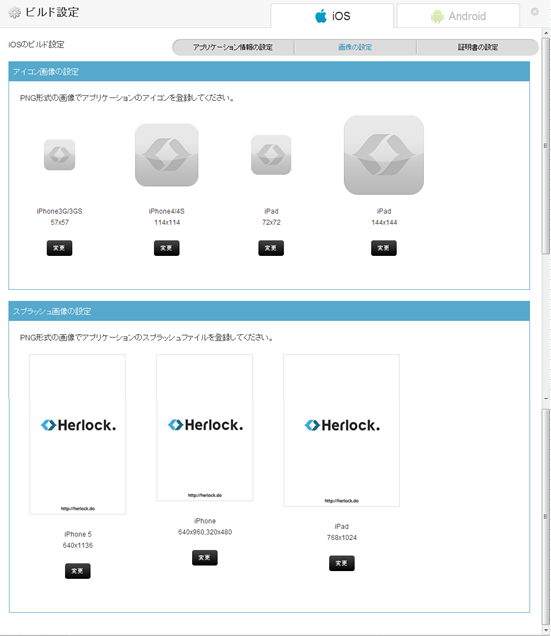Select the iPad 72x72 app icon
Screen dimensions: 551x636
(271, 155)
